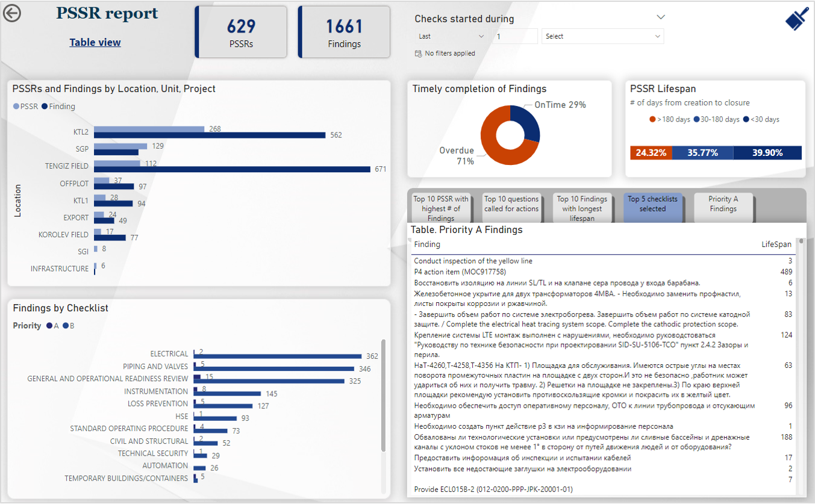This screenshot has height=504, width=815.
Task: Click row P4 action item (MOC917758)
Action: pyautogui.click(x=603, y=272)
